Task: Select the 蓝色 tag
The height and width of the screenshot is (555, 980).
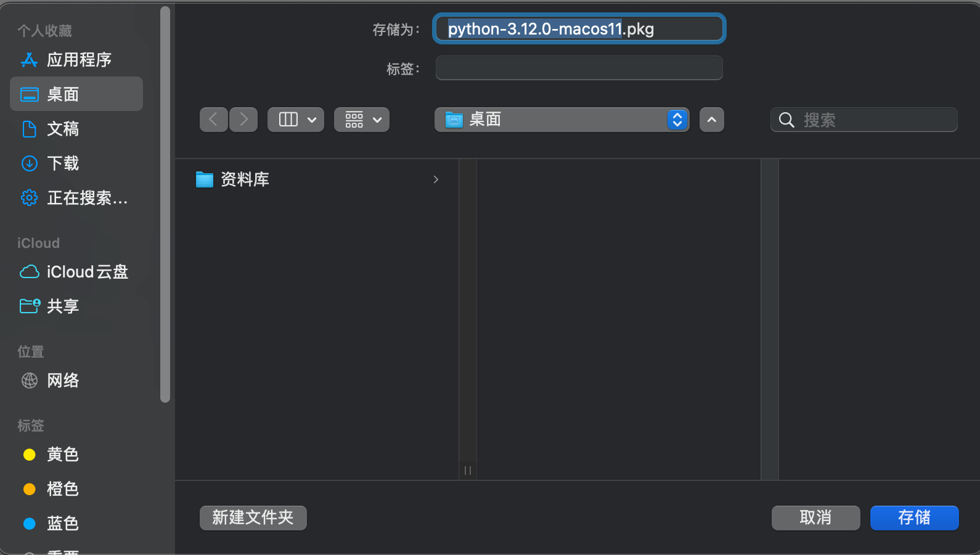Action: pos(62,524)
